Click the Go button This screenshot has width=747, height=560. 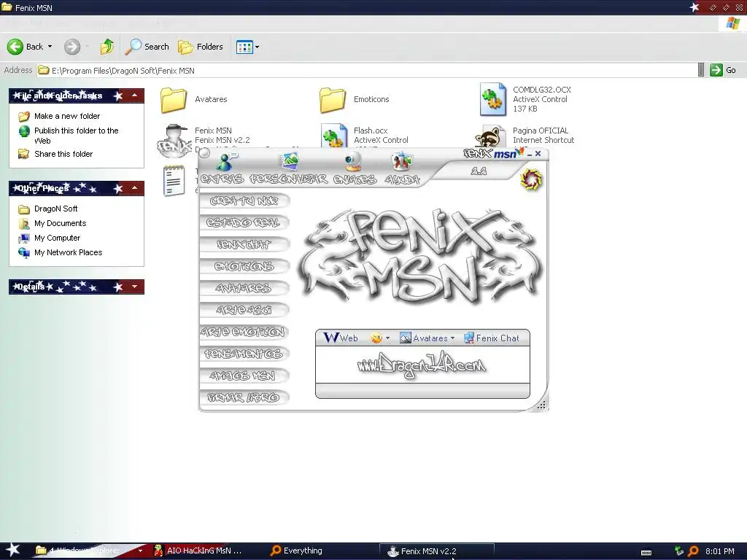[723, 71]
